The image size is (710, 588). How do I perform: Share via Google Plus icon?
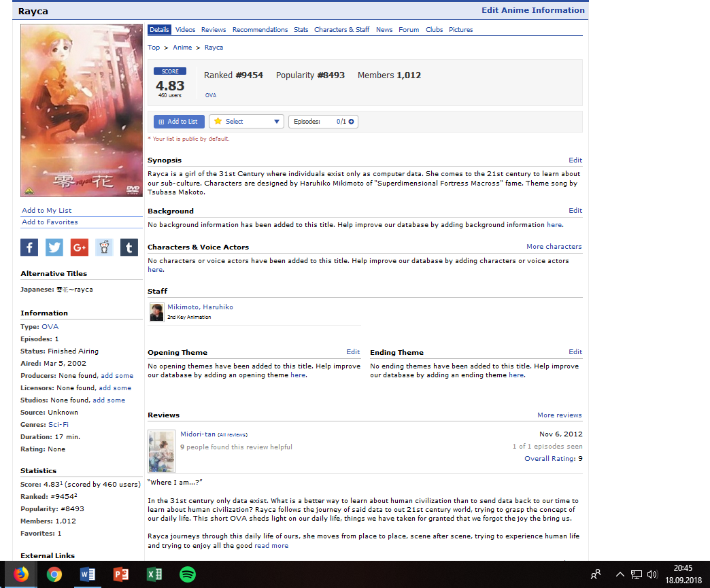(80, 247)
